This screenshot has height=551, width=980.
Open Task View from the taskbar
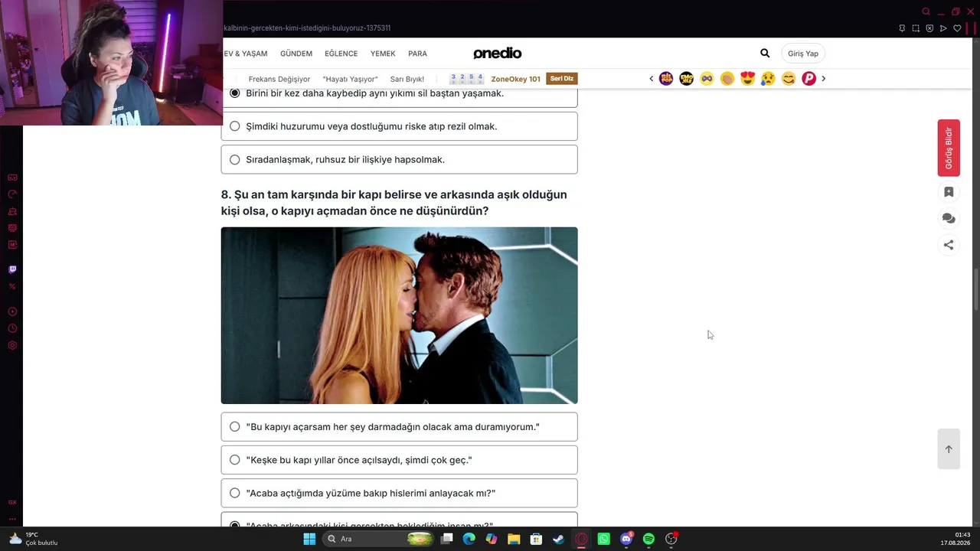coord(447,539)
